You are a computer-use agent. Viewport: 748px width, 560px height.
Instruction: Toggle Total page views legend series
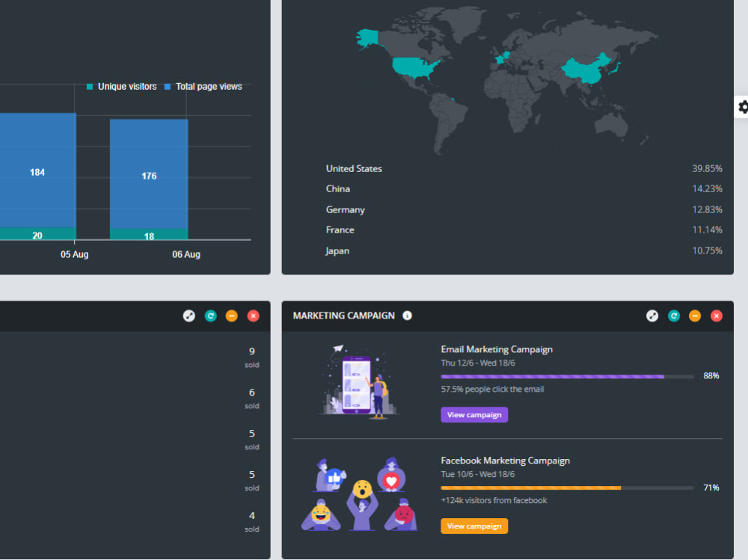[x=203, y=86]
